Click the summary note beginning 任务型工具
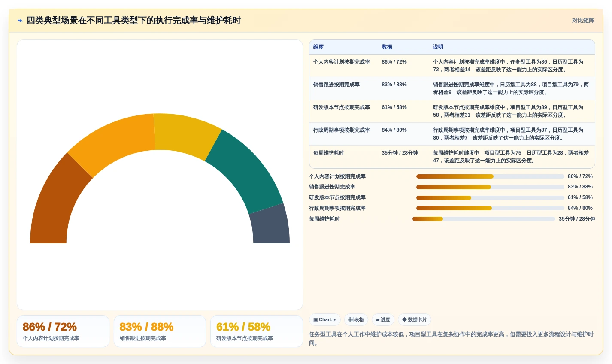The image size is (612, 364). point(451,338)
